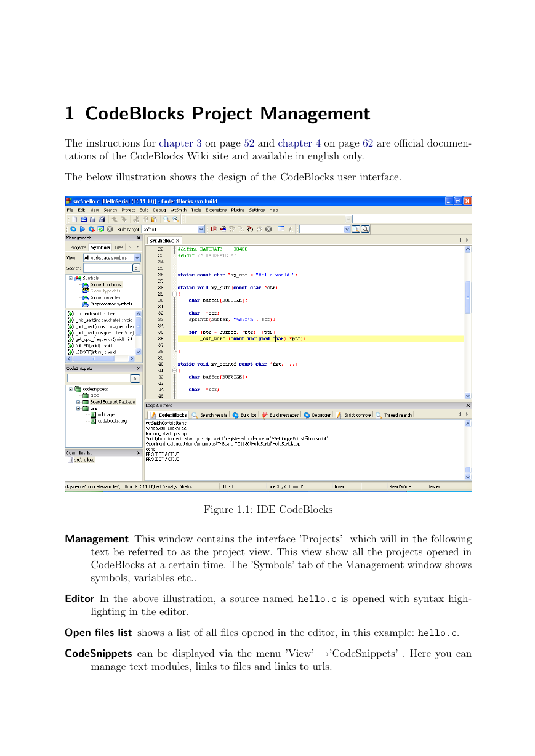Click the Undo arrow icon
535x756 pixels.
[x=115, y=219]
